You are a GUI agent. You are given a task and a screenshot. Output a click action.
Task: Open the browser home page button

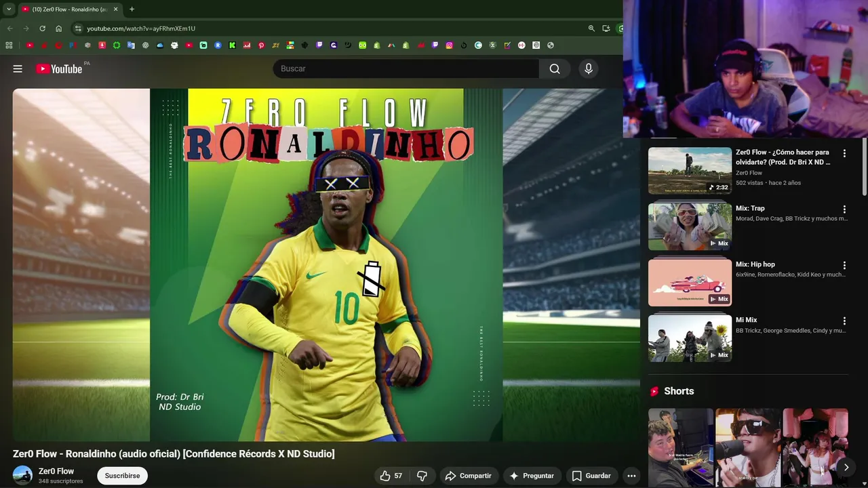pos(59,28)
